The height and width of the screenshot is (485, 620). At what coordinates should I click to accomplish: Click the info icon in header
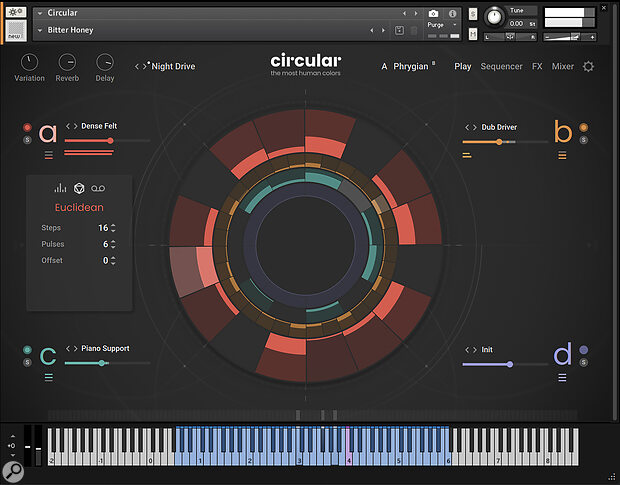pyautogui.click(x=452, y=14)
